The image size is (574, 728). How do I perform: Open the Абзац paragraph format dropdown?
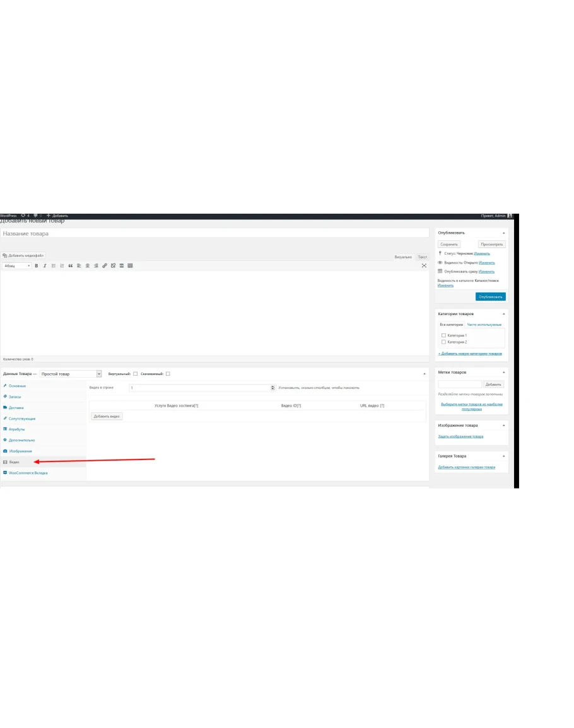17,266
